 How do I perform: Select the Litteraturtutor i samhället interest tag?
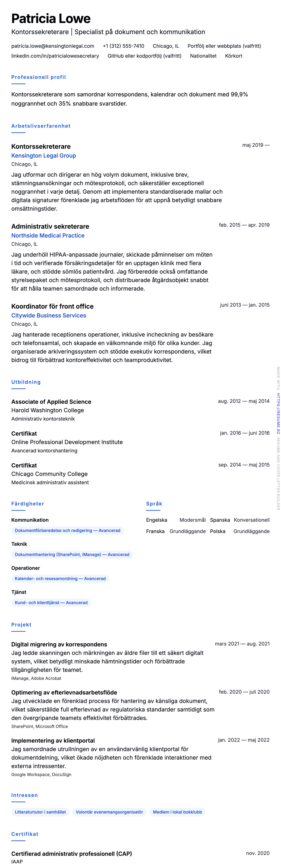tap(40, 812)
